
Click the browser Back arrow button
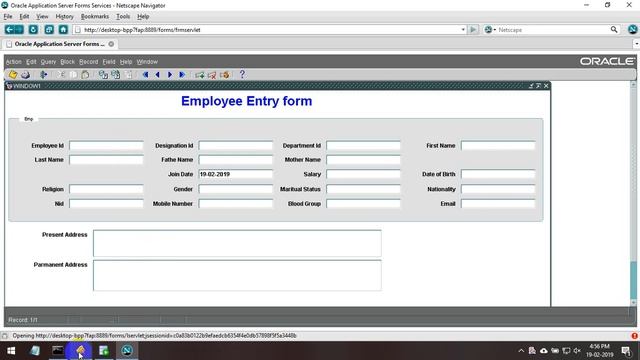point(9,29)
